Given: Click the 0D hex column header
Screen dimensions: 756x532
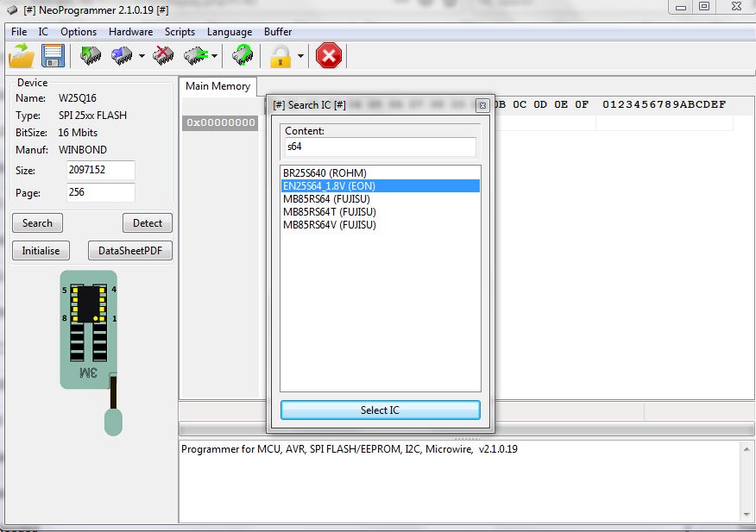Looking at the screenshot, I should pos(540,104).
